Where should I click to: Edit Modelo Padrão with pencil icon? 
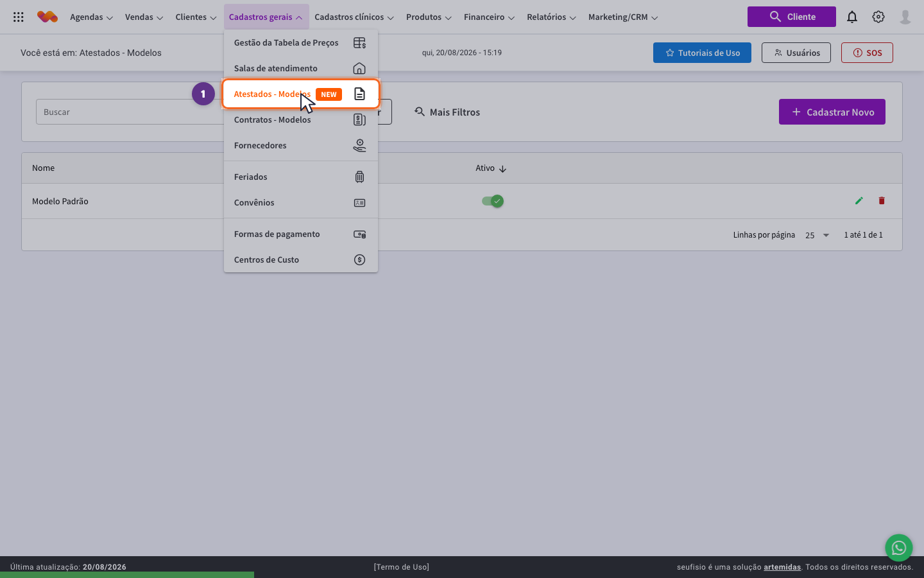pos(859,201)
